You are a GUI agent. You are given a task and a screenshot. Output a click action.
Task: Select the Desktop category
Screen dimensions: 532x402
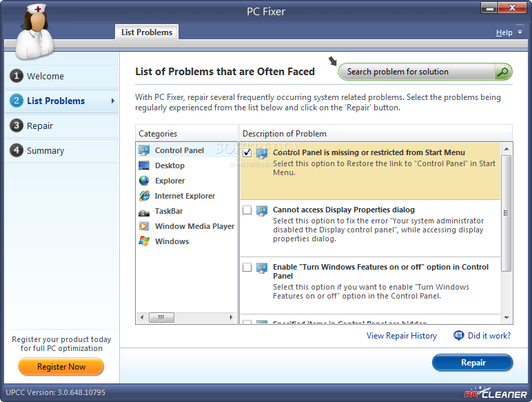187,165
